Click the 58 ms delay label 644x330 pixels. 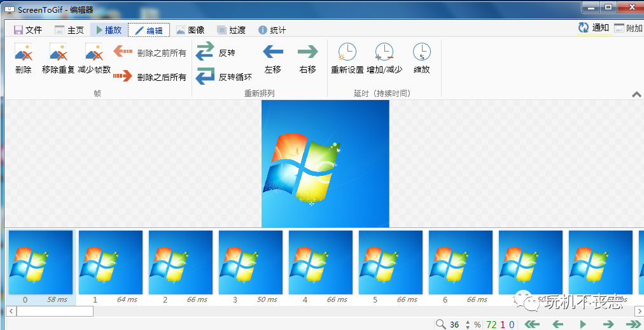[x=57, y=299]
